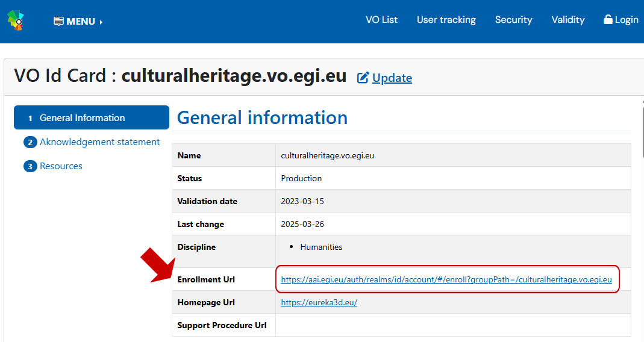Viewport: 644px width, 342px height.
Task: Select the General Information tab
Action: [x=92, y=117]
